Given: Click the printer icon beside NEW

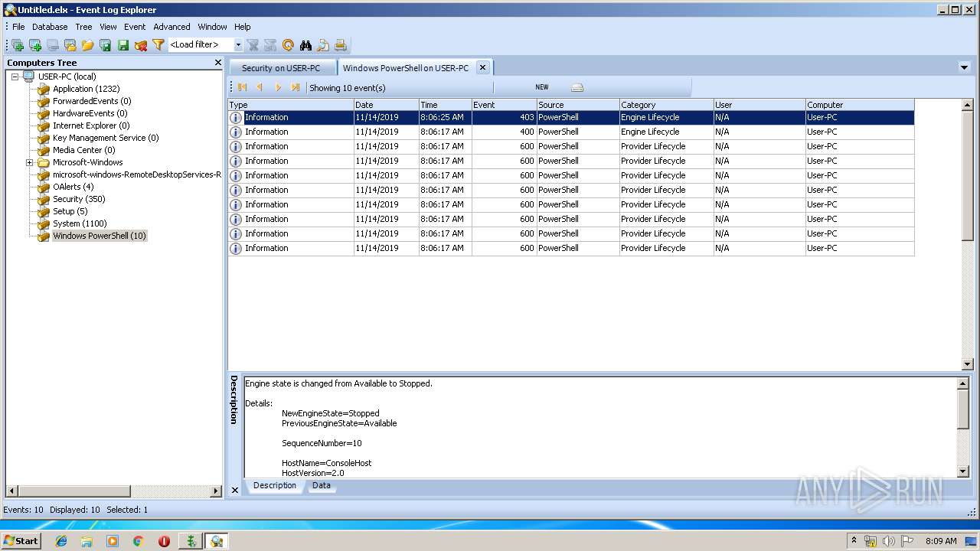Looking at the screenshot, I should click(577, 87).
